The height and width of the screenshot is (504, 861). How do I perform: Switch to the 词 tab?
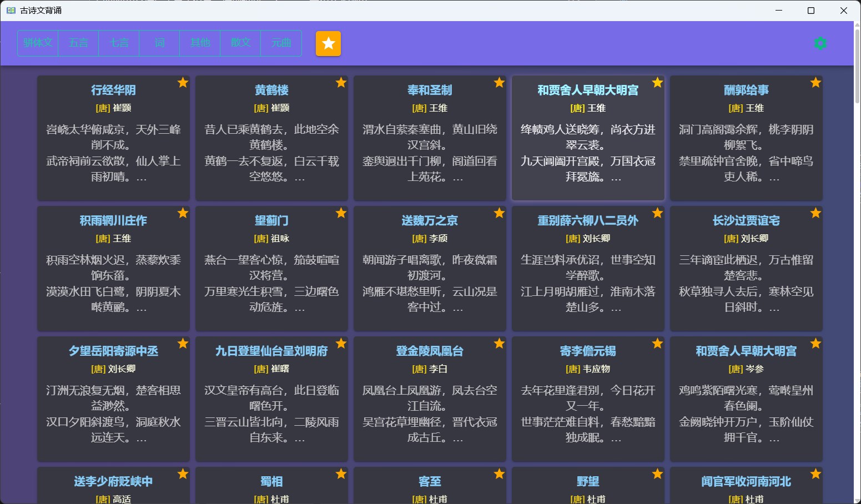click(159, 43)
